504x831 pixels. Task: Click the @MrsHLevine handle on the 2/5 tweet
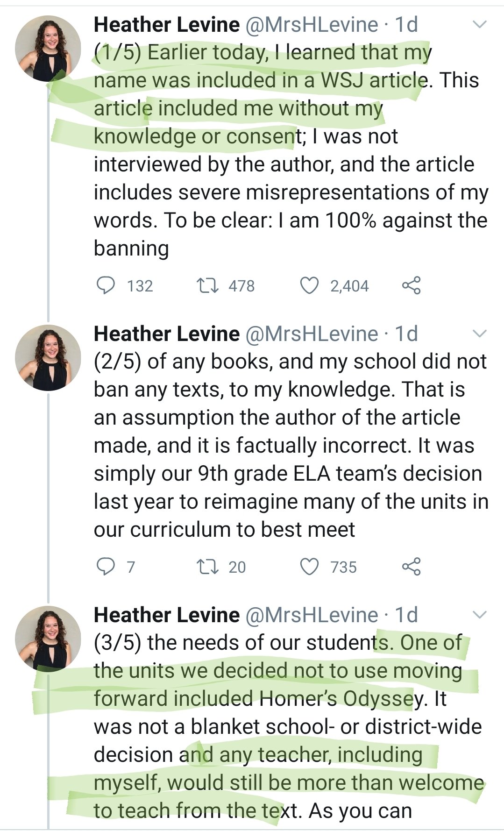coord(312,334)
